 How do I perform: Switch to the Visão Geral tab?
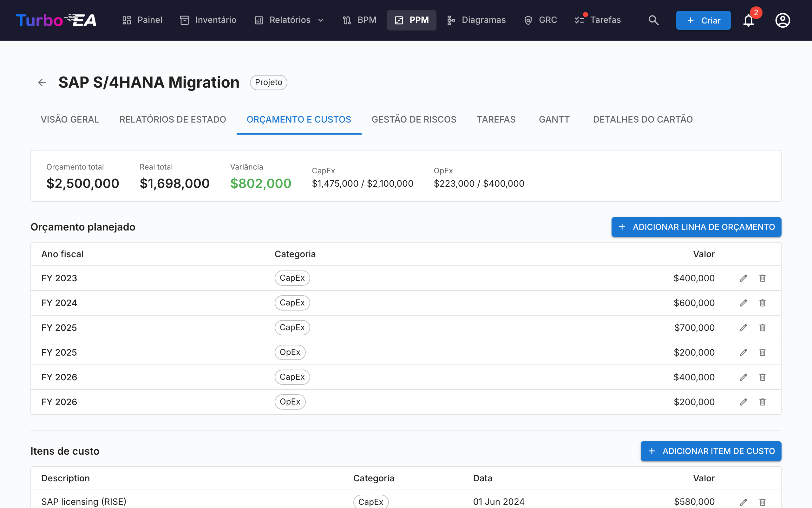pyautogui.click(x=70, y=120)
